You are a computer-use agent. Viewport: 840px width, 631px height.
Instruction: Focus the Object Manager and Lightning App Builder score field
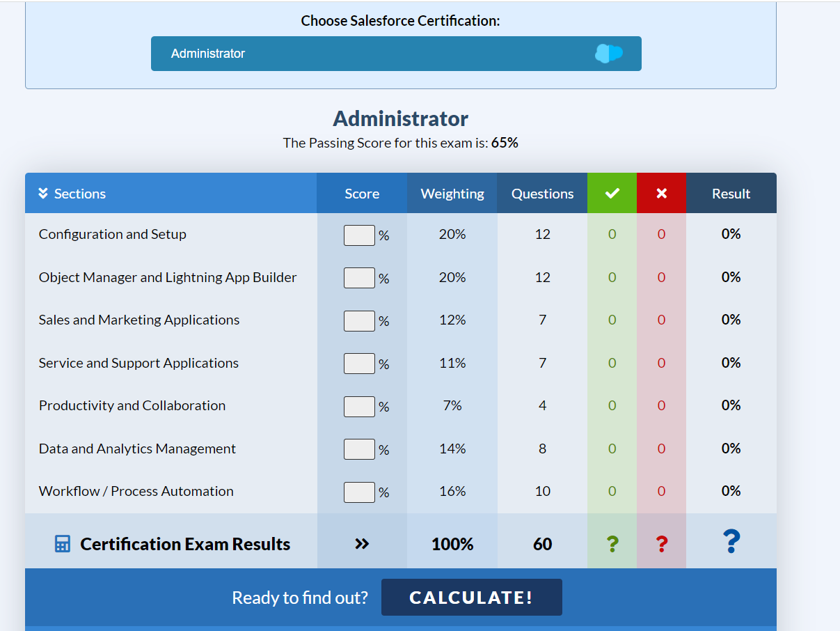coord(359,278)
